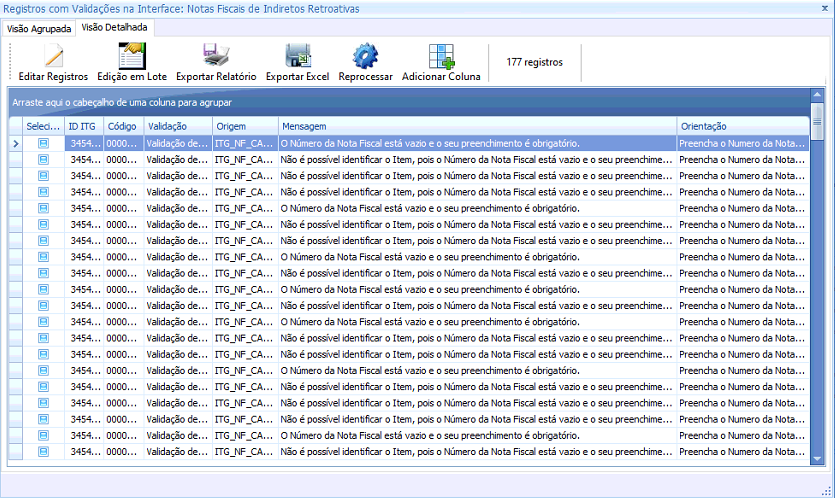Click the row indicator arrow on first row
This screenshot has height=498, width=835.
click(14, 144)
